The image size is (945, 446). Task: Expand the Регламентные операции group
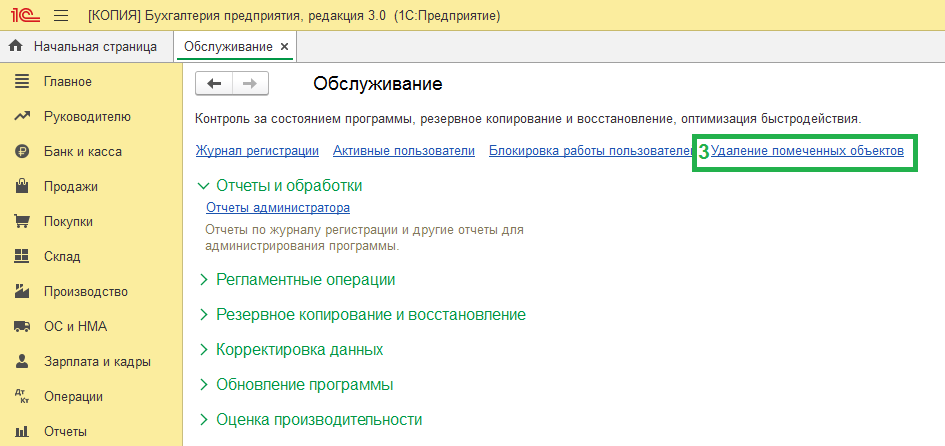click(297, 280)
